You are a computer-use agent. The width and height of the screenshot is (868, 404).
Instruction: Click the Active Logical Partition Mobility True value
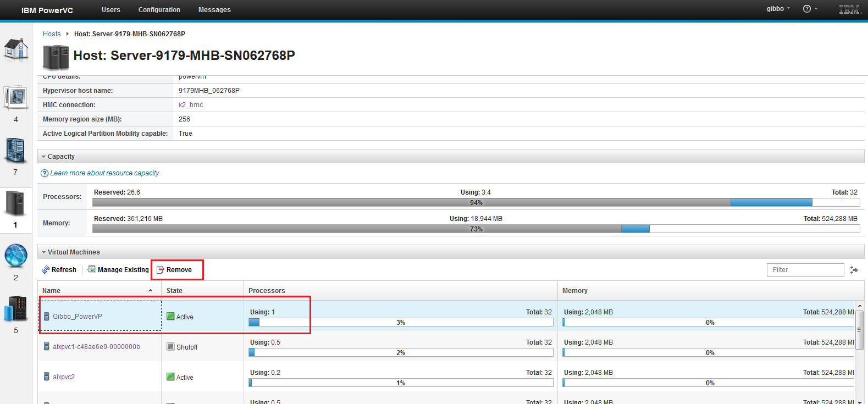185,134
